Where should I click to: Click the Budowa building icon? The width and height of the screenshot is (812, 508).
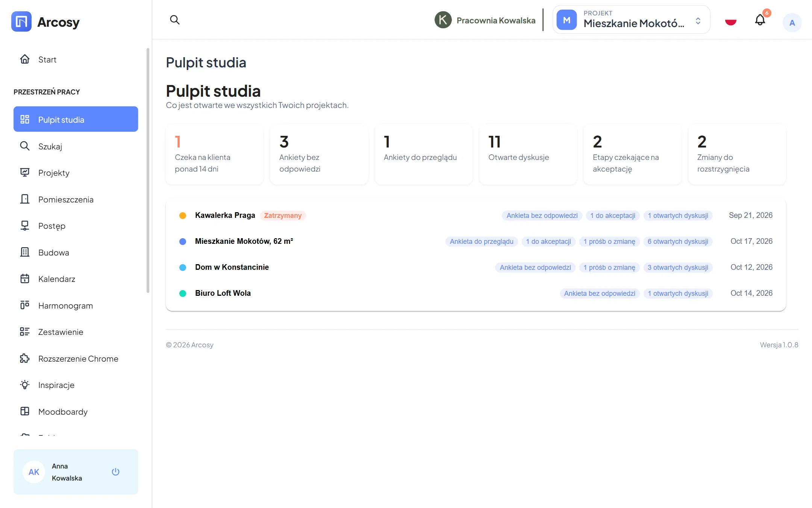tap(25, 252)
